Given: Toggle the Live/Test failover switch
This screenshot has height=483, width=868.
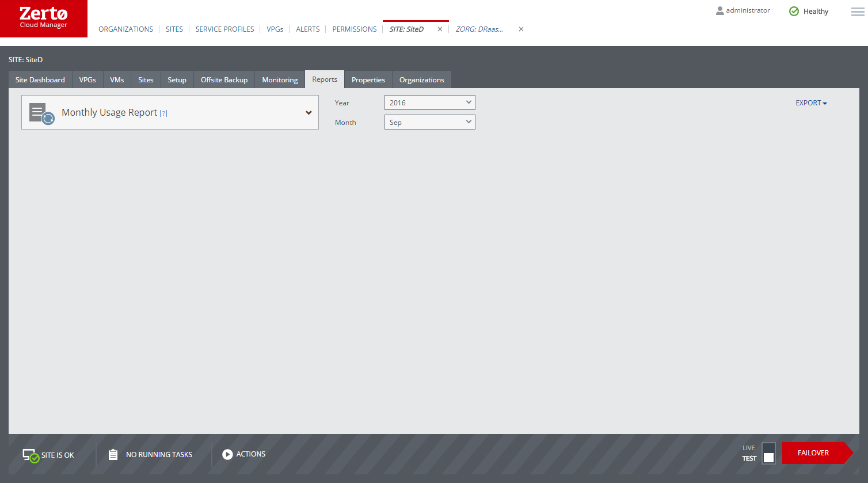Looking at the screenshot, I should click(x=768, y=452).
